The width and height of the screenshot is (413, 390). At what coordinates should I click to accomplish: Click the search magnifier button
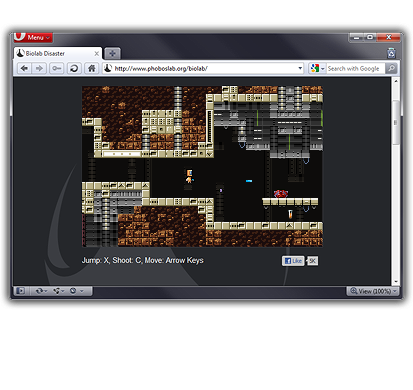pyautogui.click(x=391, y=68)
